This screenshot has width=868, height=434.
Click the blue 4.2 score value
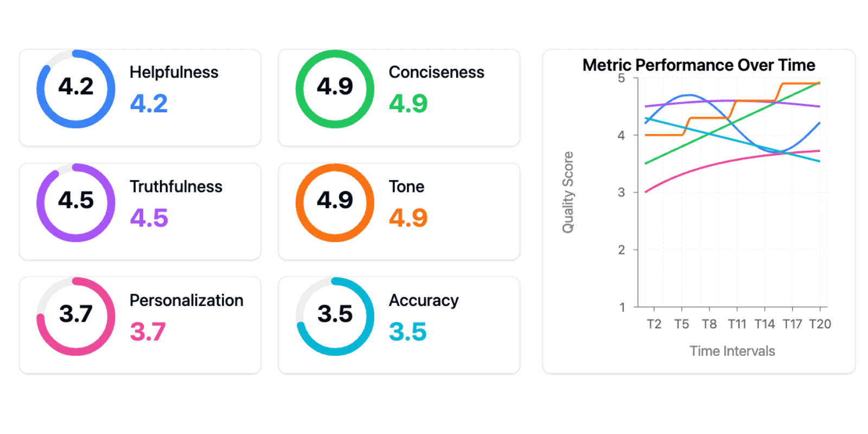[149, 104]
